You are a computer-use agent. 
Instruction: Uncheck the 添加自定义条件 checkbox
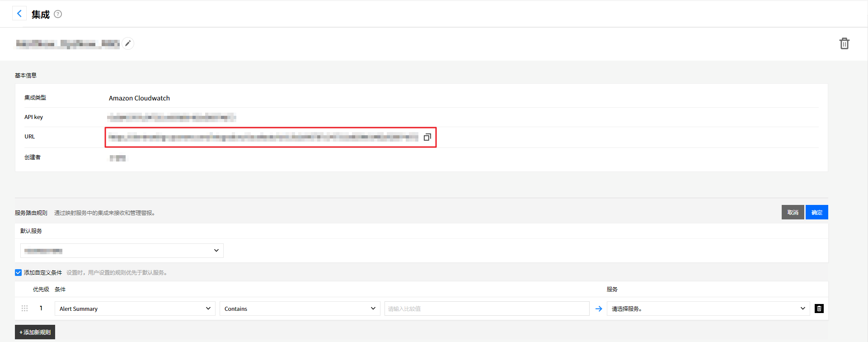(19, 272)
